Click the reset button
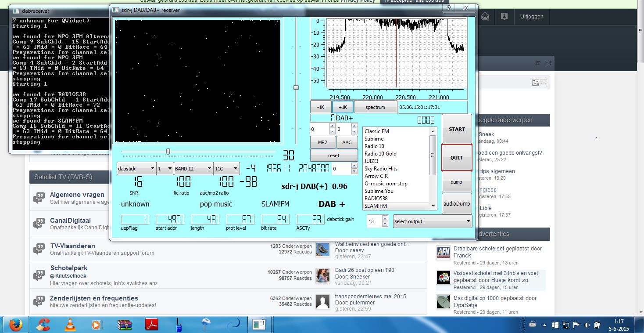The width and height of the screenshot is (644, 333). point(334,156)
